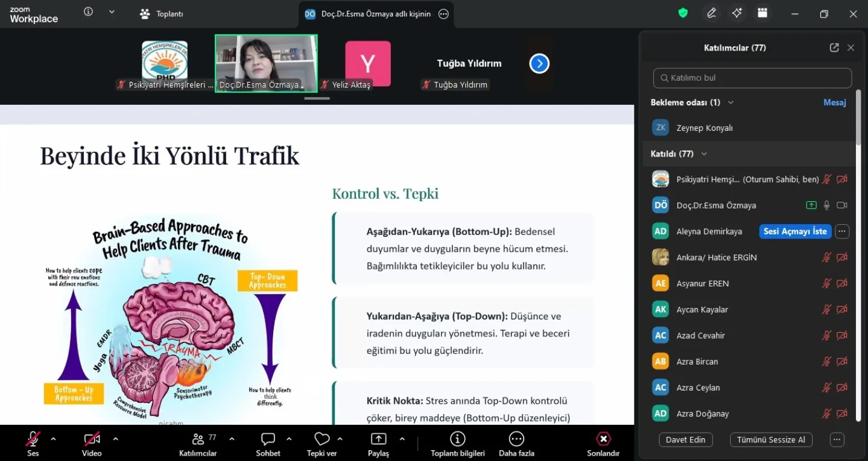
Task: Open the AI Companion sparkle icon
Action: pyautogui.click(x=737, y=13)
